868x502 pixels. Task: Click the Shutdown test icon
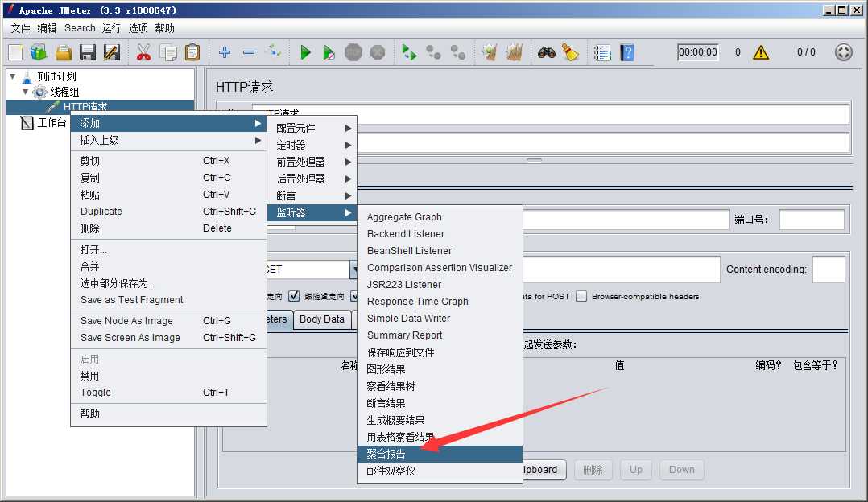pyautogui.click(x=378, y=52)
